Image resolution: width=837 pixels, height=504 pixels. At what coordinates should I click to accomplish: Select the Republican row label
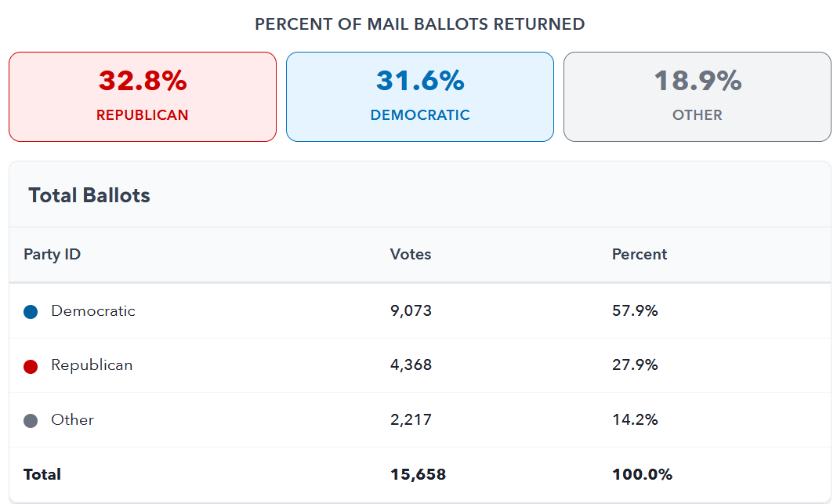click(92, 365)
